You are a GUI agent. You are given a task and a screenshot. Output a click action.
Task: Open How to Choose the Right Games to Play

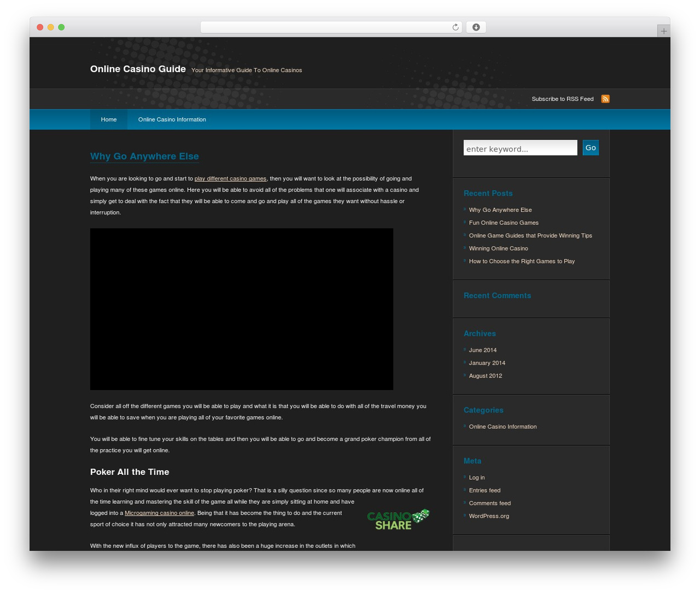pyautogui.click(x=522, y=261)
